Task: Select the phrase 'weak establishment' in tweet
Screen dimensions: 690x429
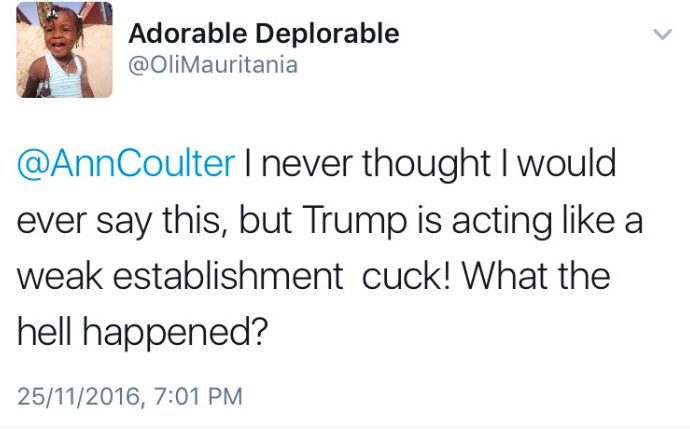Action: click(175, 273)
